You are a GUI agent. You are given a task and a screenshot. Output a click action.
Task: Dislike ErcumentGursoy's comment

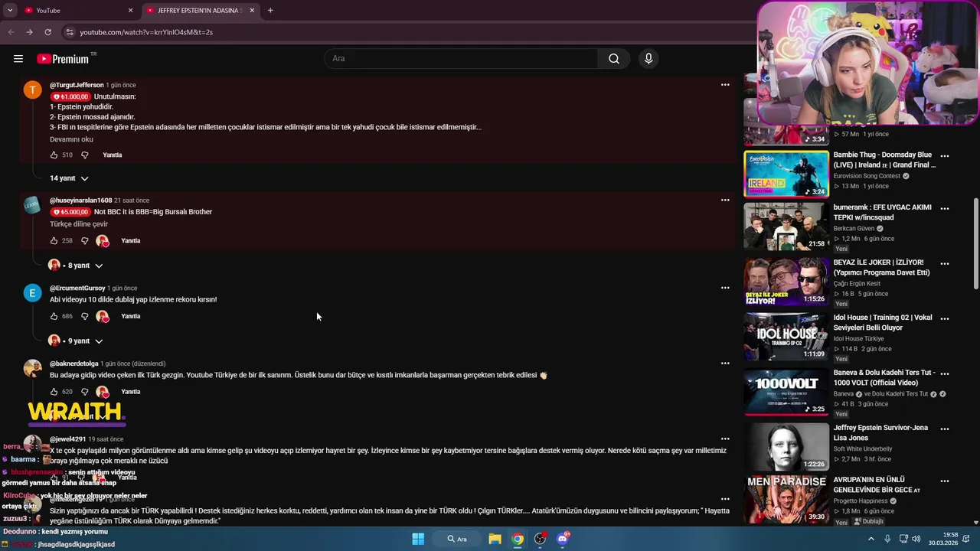(85, 316)
